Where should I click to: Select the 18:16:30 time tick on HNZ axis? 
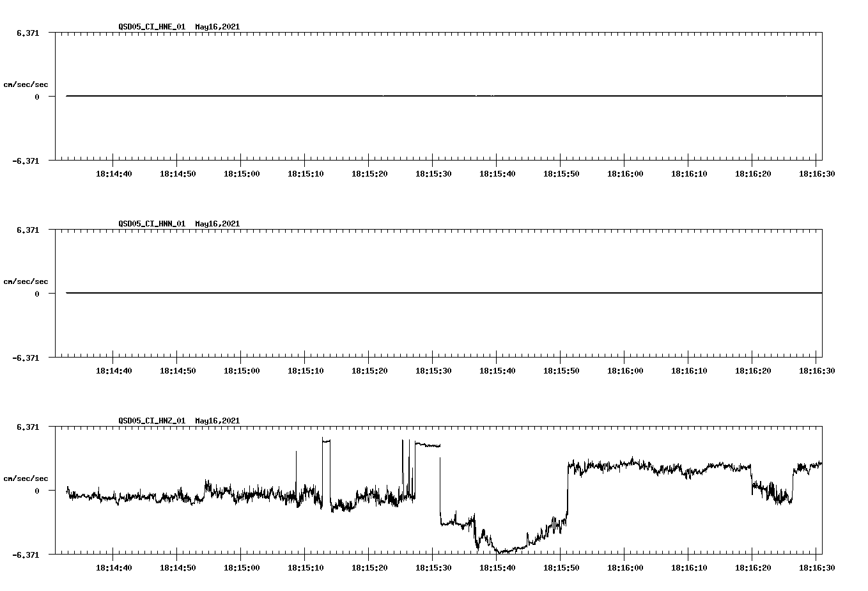pyautogui.click(x=818, y=567)
